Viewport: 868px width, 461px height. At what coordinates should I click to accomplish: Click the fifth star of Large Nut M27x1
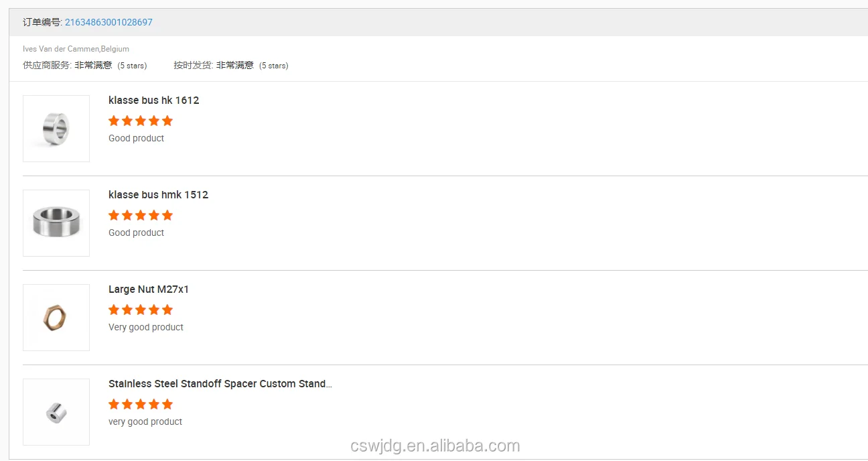pos(167,310)
